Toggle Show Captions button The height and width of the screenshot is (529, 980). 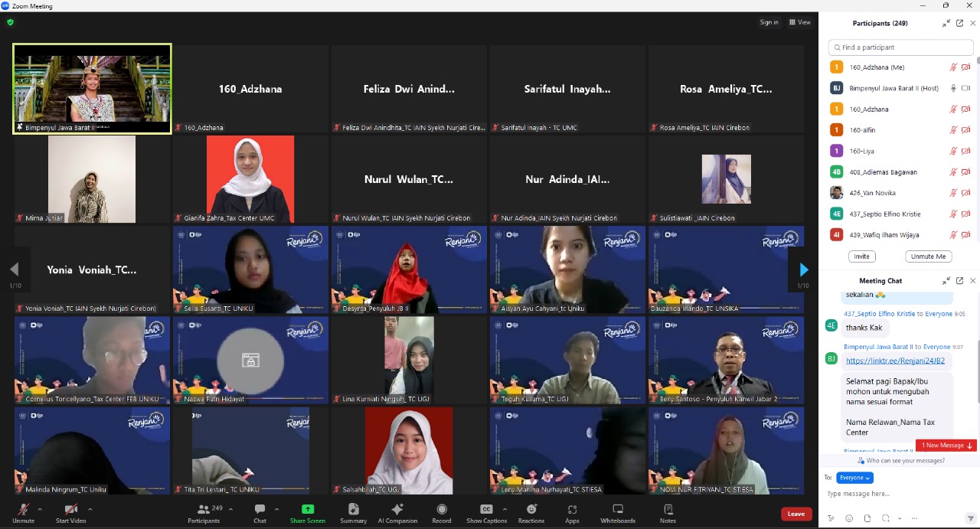[486, 513]
